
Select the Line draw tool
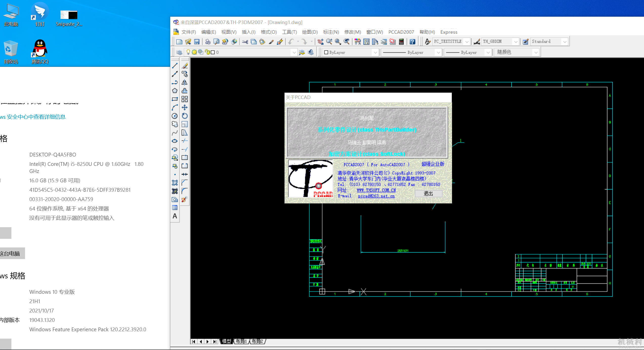click(175, 66)
